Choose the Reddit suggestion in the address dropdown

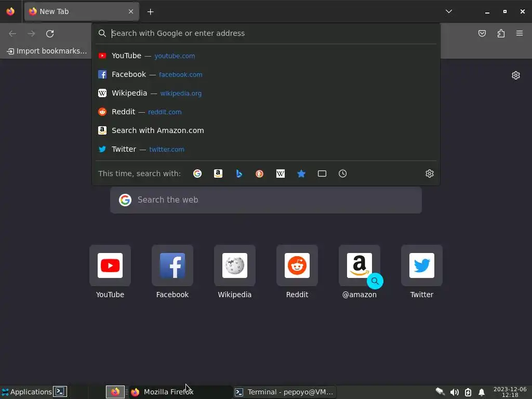coord(266,112)
